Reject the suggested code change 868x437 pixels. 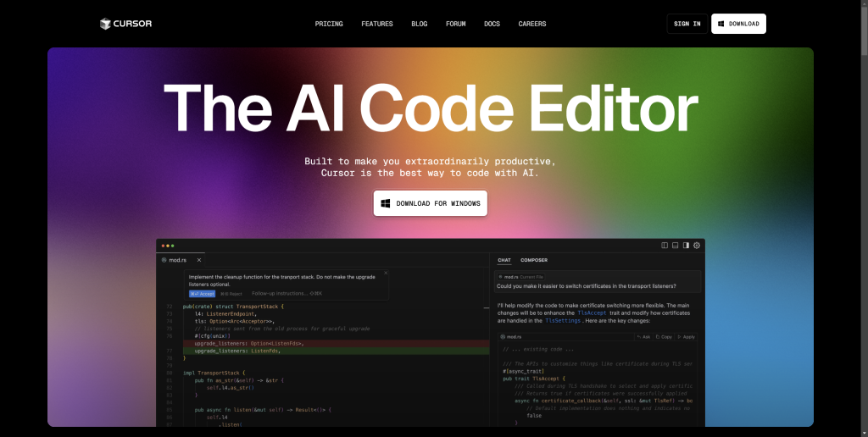click(x=231, y=294)
